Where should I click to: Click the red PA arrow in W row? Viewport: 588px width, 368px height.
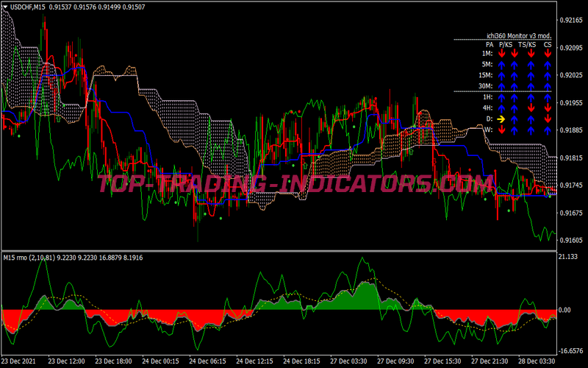tap(501, 130)
